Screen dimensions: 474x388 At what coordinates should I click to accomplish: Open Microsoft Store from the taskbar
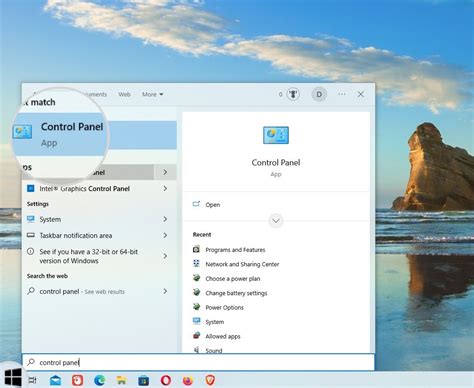click(144, 380)
